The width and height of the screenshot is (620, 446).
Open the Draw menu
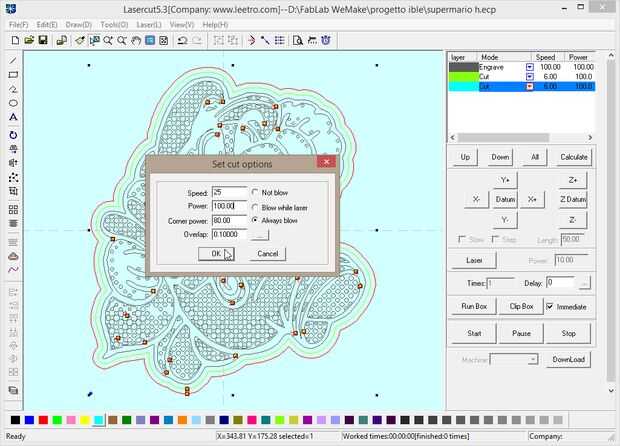(79, 25)
